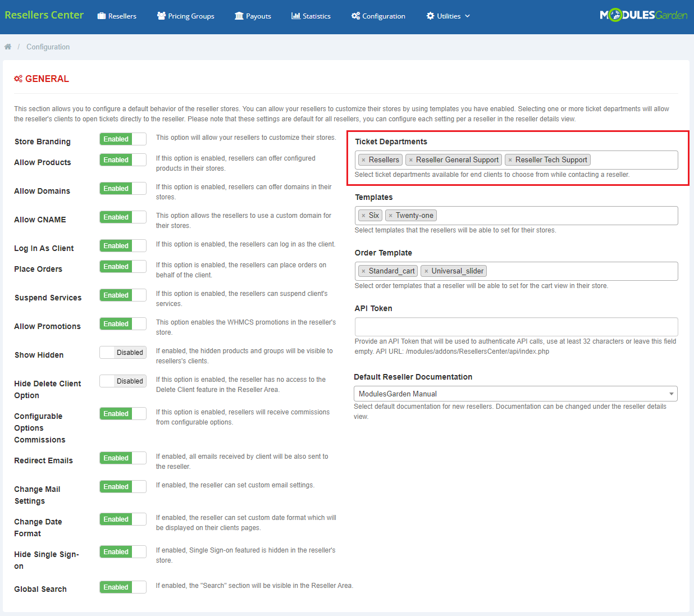Open the Statistics page
This screenshot has width=694, height=616.
pos(311,16)
